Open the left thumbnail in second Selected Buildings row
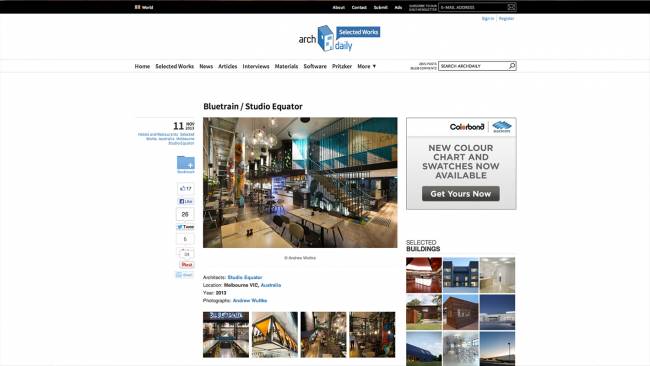Screen dimensions: 650x366 tap(424, 312)
